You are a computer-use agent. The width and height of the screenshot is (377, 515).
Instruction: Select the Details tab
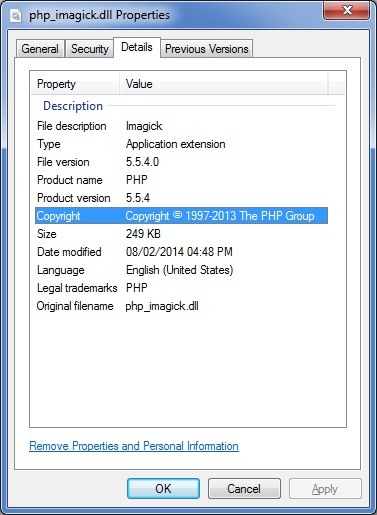[137, 47]
